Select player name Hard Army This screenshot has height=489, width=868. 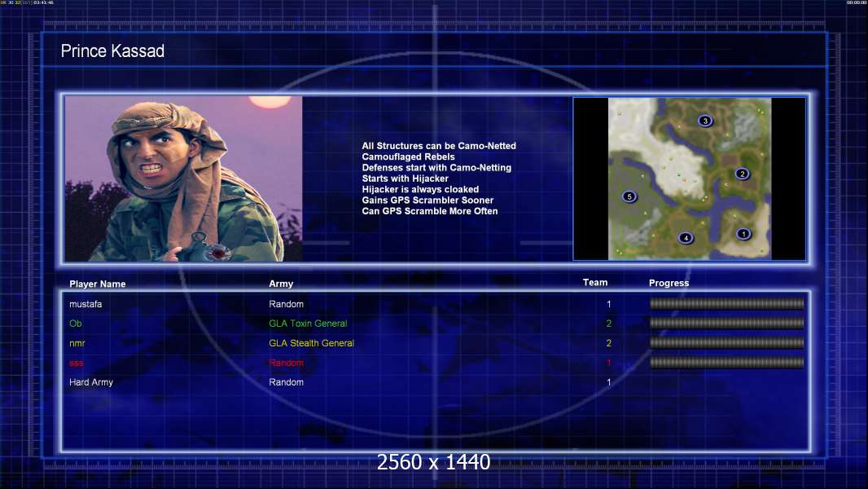90,383
